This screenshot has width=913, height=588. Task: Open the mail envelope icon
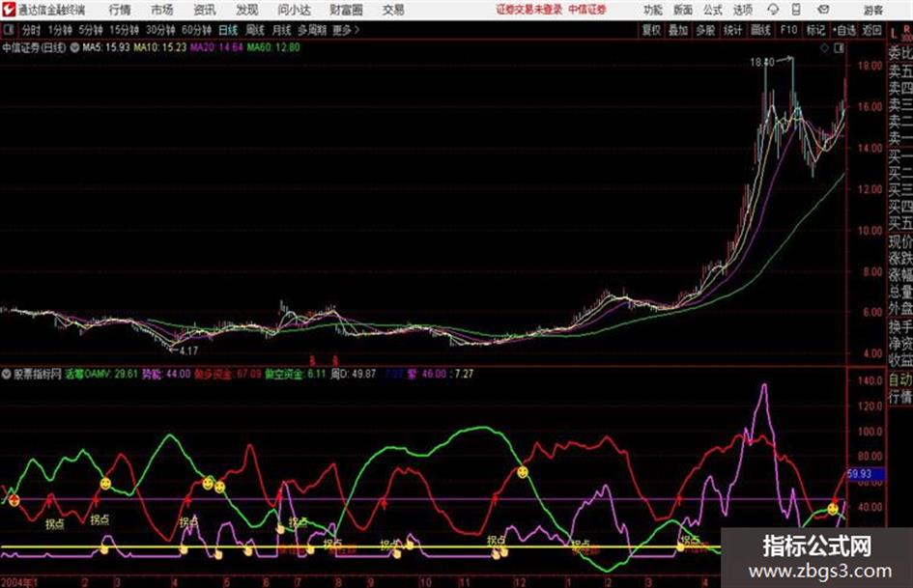pyautogui.click(x=823, y=10)
